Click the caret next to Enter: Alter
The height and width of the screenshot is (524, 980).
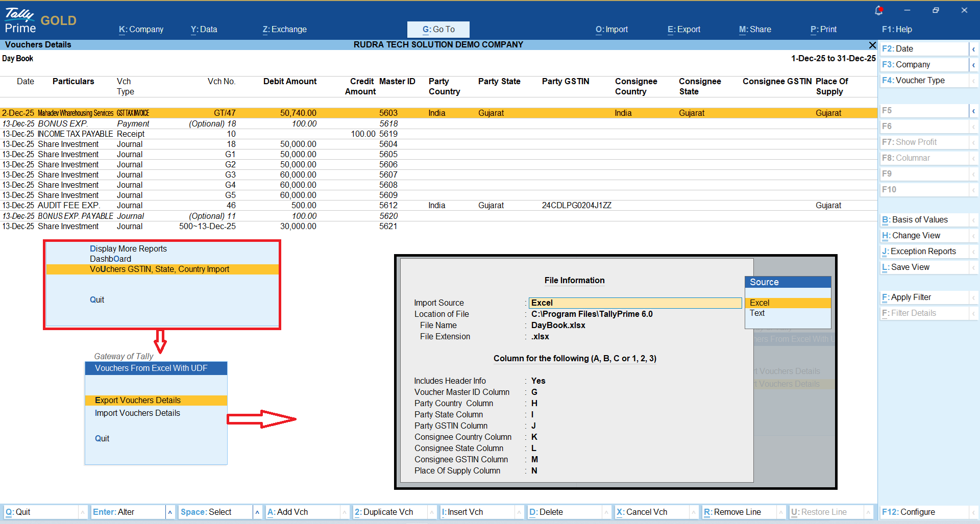[170, 512]
